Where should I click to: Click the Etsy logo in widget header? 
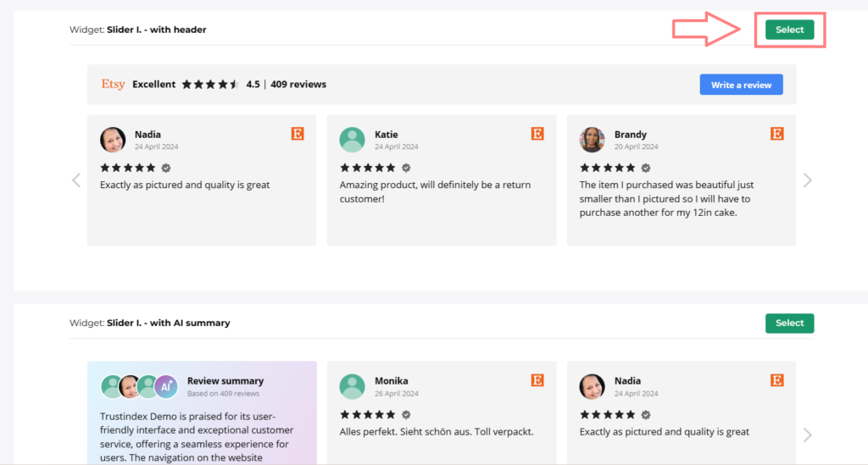coord(113,85)
